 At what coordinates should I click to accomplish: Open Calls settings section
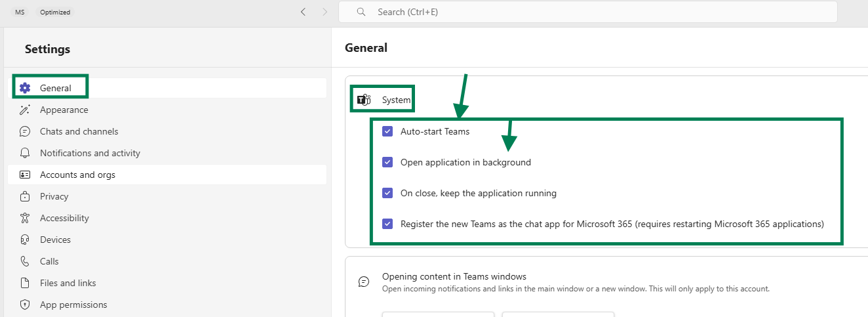(x=167, y=261)
